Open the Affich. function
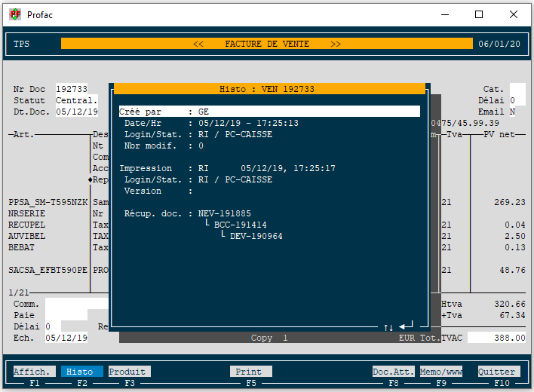The height and width of the screenshot is (392, 534). (34, 372)
